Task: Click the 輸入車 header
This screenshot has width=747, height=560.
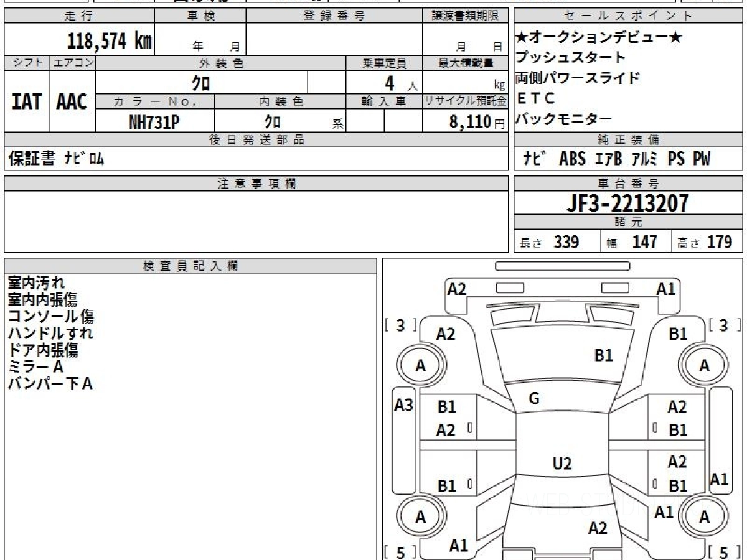Action: pos(384,101)
